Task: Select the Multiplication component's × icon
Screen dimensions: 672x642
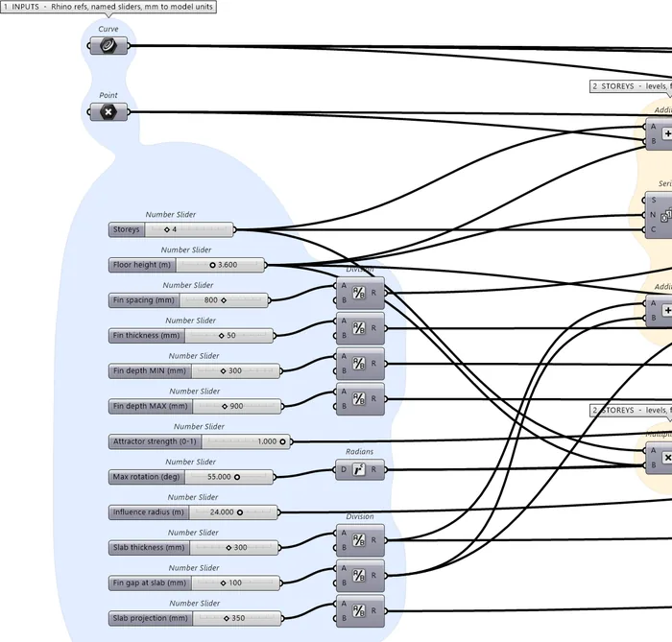Action: click(x=667, y=458)
